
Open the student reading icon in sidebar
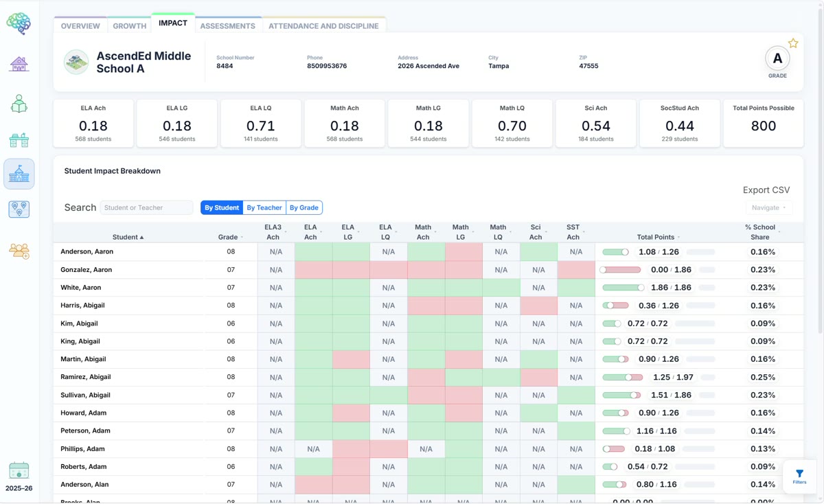coord(19,104)
